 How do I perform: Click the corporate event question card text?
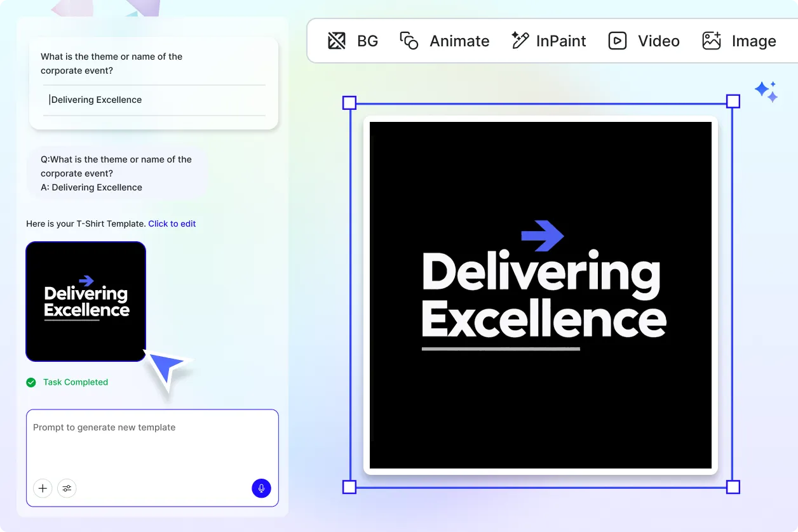[x=112, y=63]
